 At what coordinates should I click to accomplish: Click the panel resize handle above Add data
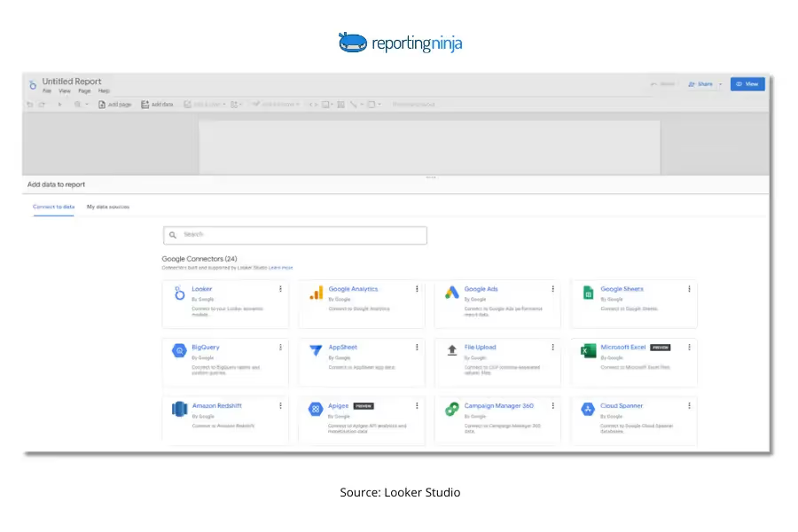[431, 177]
